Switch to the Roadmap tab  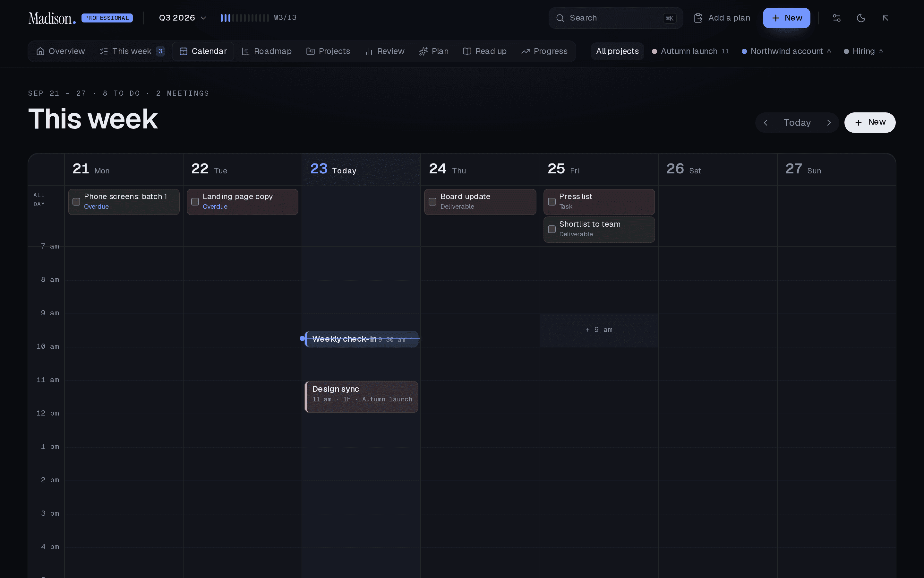[x=267, y=51]
